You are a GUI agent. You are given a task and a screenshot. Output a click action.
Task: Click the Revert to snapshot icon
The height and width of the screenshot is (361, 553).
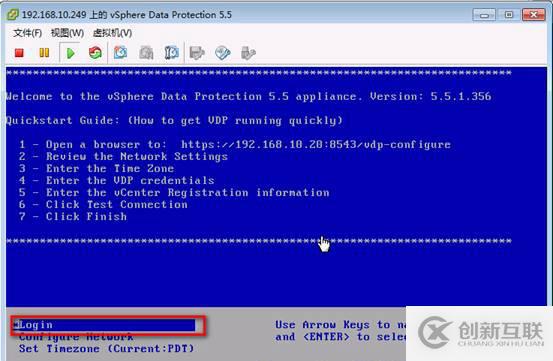(x=146, y=53)
